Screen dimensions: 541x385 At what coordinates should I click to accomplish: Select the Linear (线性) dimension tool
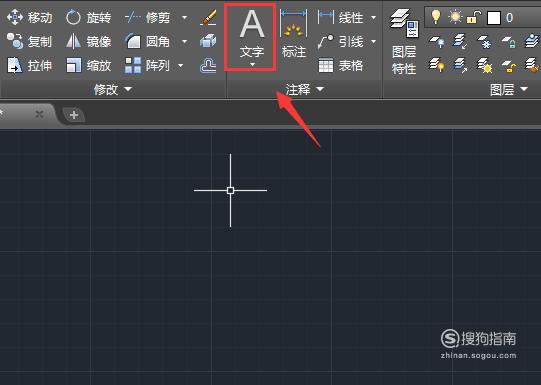[342, 17]
